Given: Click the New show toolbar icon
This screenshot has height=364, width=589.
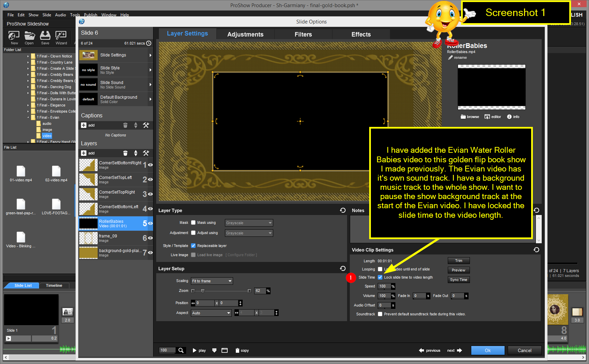Looking at the screenshot, I should pos(14,38).
